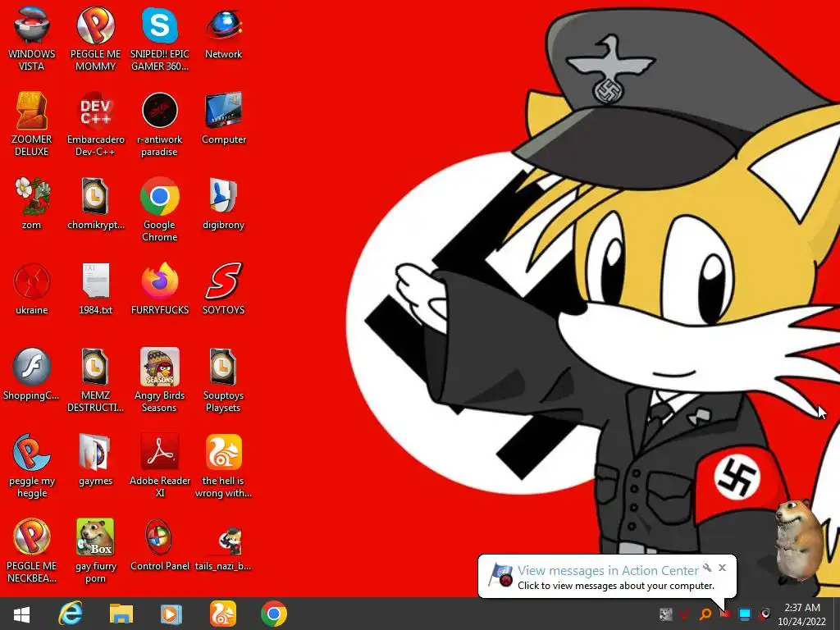Close the Action Center notification balloon
Screen dimensions: 840x630
[x=722, y=568]
